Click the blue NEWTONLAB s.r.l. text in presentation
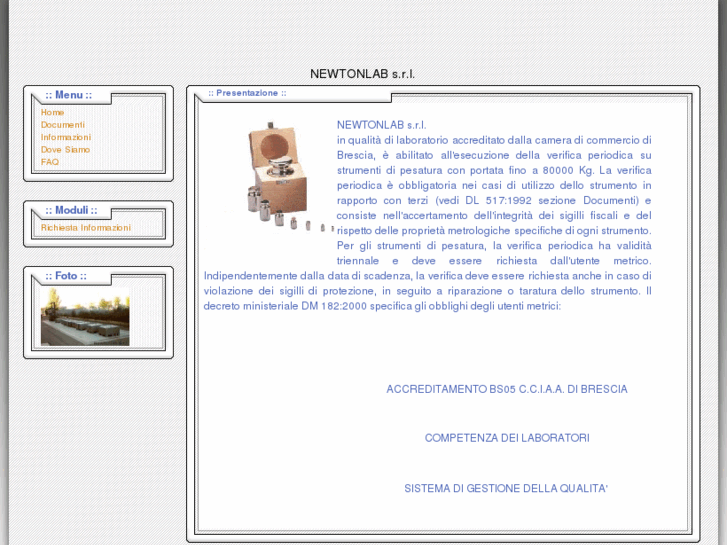The height and width of the screenshot is (545, 727). coord(381,125)
